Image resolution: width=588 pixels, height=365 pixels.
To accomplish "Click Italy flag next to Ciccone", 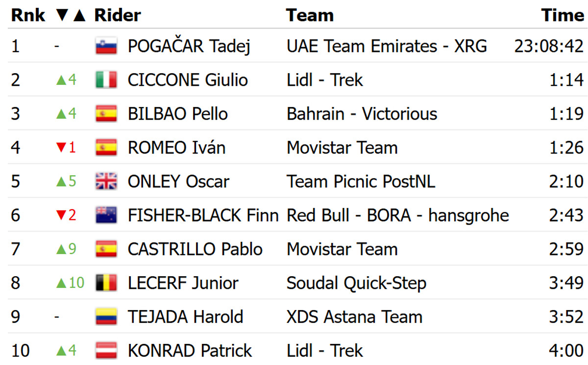I will (106, 80).
